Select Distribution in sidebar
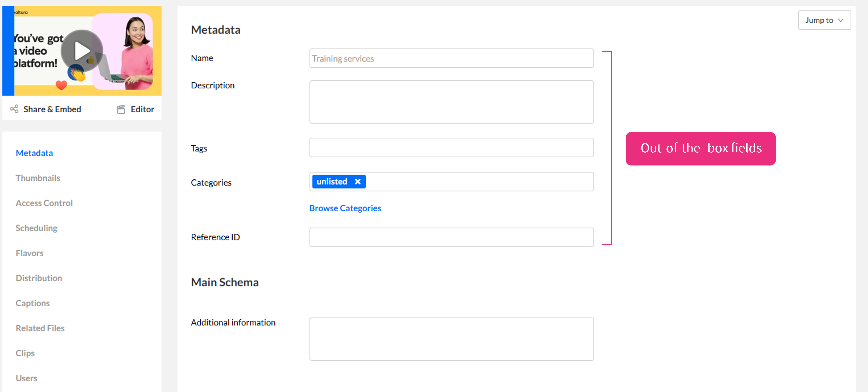The image size is (868, 392). click(39, 278)
